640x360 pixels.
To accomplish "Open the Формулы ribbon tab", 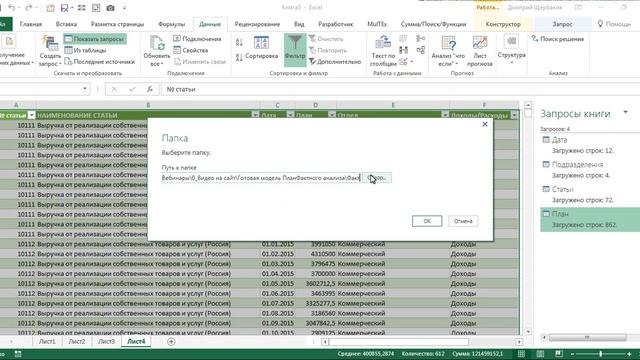I will point(171,24).
